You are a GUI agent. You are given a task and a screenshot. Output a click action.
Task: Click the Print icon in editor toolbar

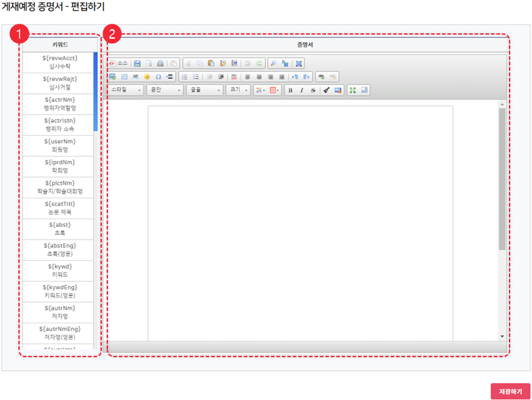160,63
